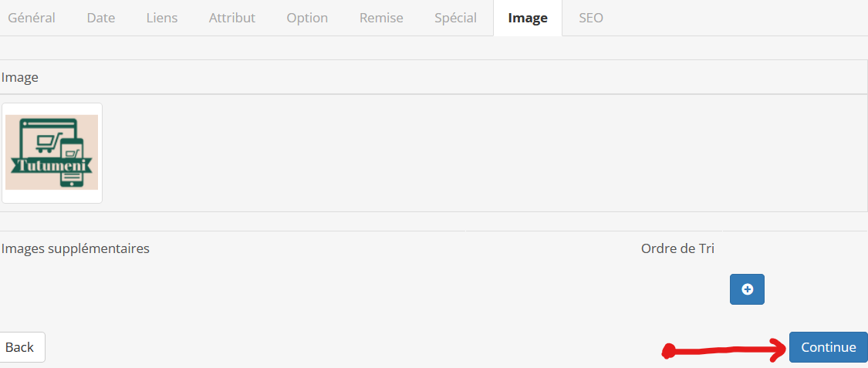The image size is (868, 368).
Task: Open the Option tab
Action: click(x=307, y=18)
